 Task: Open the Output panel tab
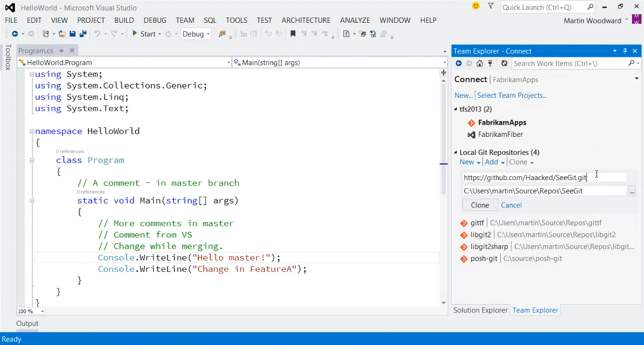coord(27,323)
